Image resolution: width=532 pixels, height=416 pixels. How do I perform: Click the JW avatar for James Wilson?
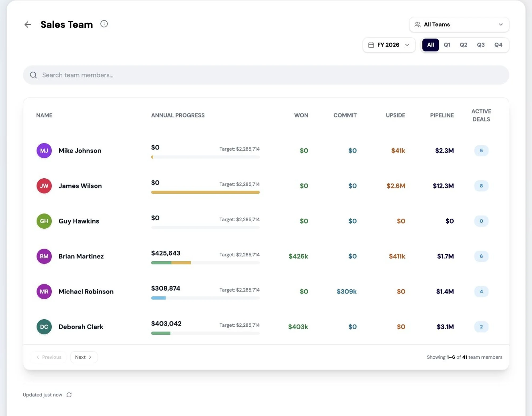(44, 186)
